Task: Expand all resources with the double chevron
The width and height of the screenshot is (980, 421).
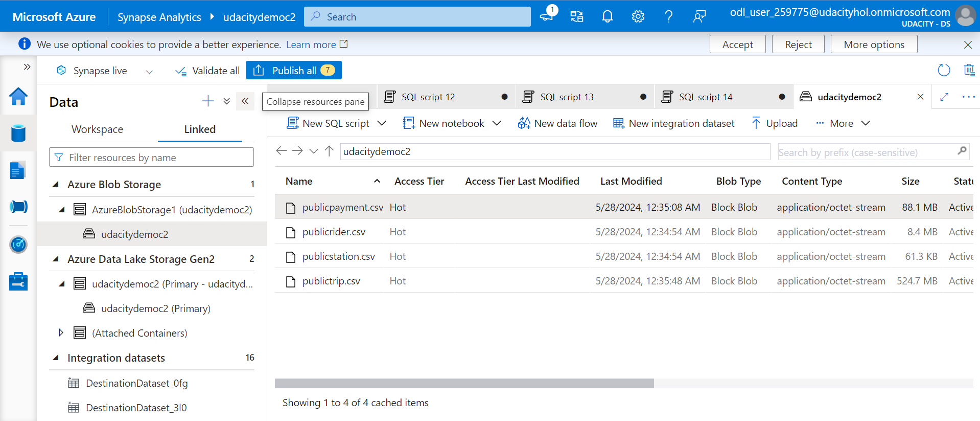Action: [x=226, y=101]
